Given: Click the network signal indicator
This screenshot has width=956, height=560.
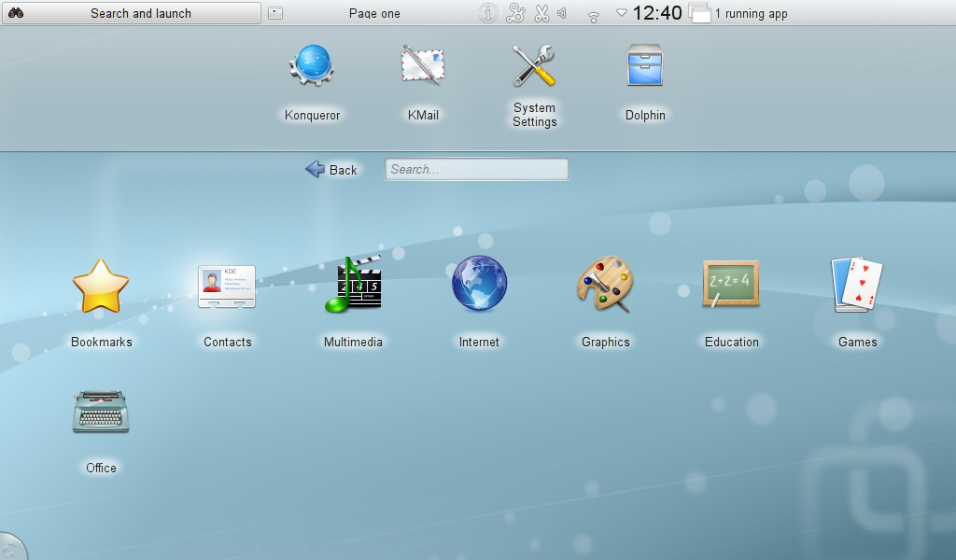Looking at the screenshot, I should point(594,14).
